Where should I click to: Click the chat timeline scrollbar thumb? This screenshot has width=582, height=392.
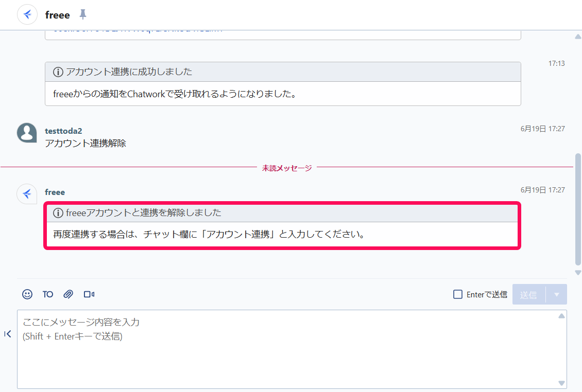click(578, 209)
